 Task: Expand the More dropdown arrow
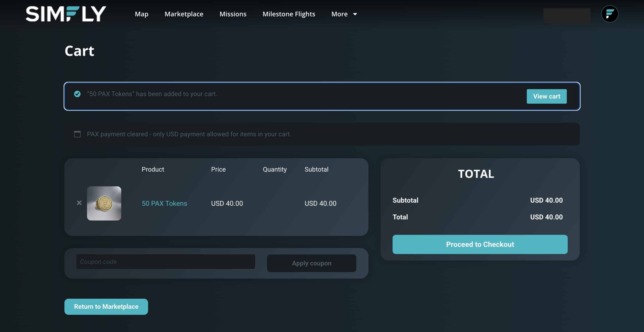(x=355, y=14)
